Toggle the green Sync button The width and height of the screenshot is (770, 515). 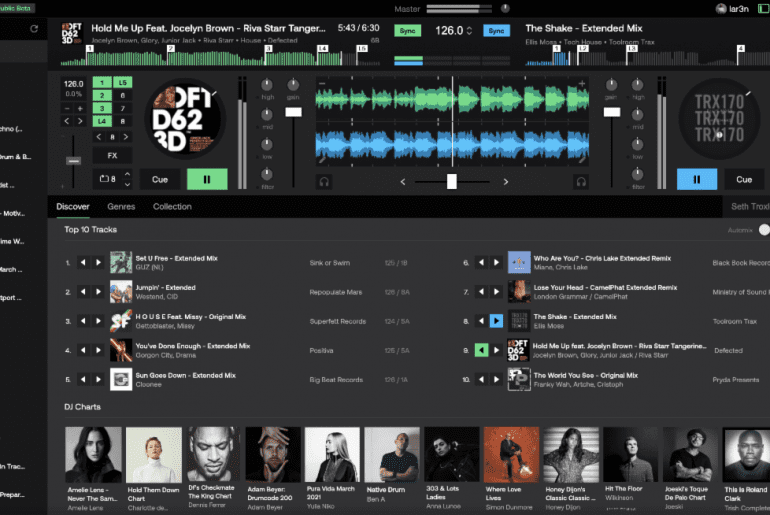pyautogui.click(x=407, y=30)
